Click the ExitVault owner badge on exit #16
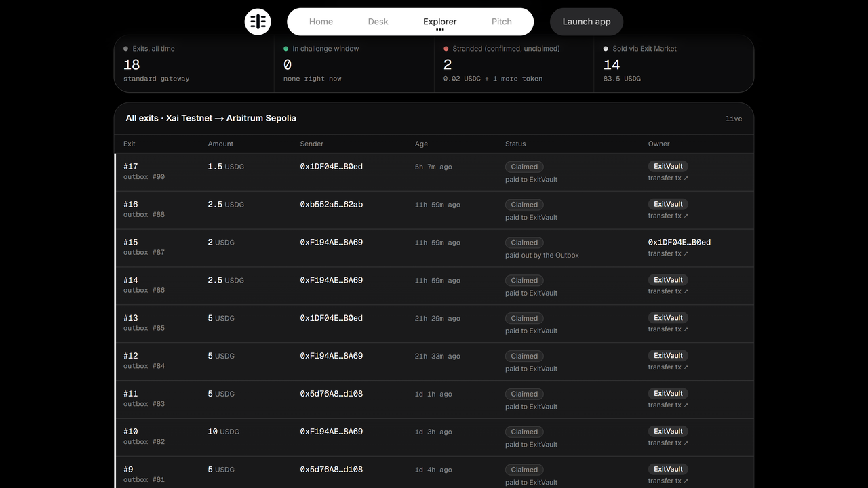The height and width of the screenshot is (488, 868). tap(668, 204)
